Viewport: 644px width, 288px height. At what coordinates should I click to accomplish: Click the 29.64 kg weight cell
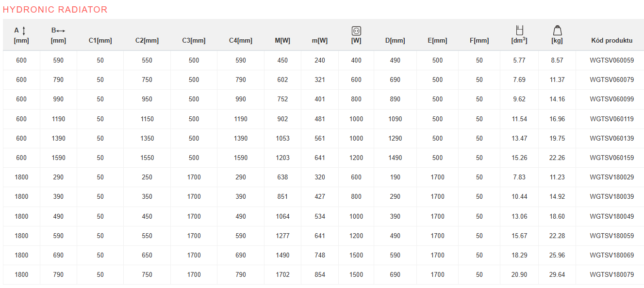point(557,275)
